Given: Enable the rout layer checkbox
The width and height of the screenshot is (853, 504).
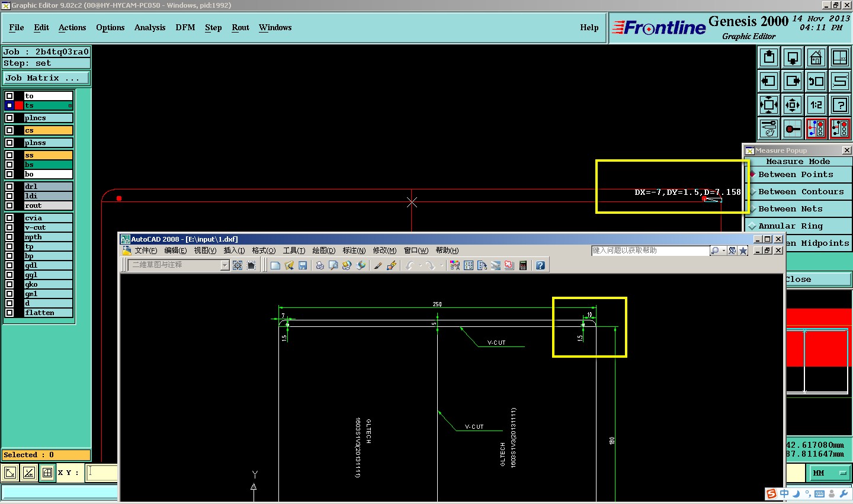Looking at the screenshot, I should tap(9, 206).
